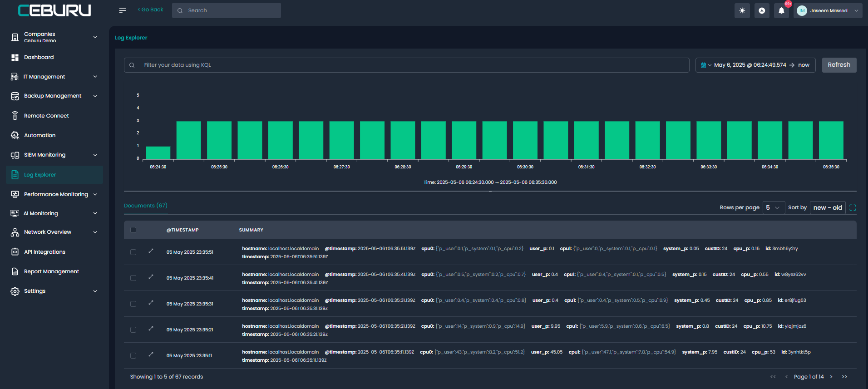
Task: Click the Dashboard sidebar icon
Action: click(x=15, y=58)
